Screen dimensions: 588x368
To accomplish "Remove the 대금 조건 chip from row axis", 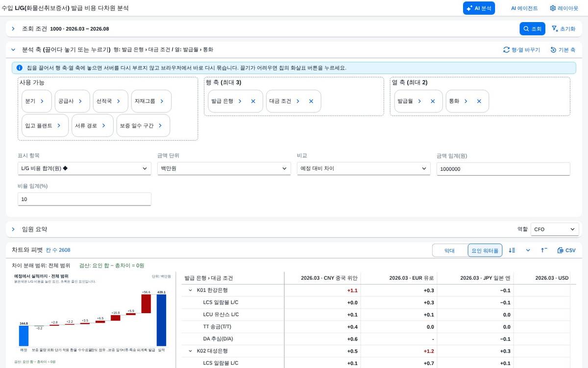I will [x=311, y=101].
